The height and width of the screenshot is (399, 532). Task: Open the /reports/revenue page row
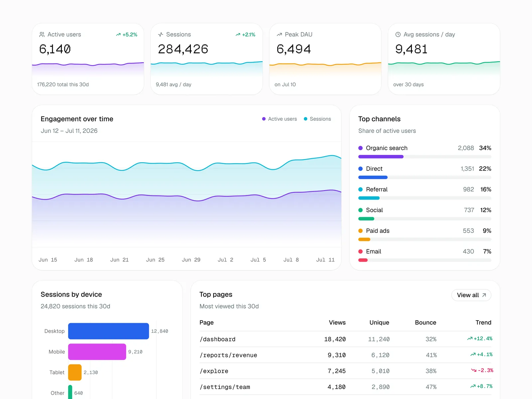345,355
